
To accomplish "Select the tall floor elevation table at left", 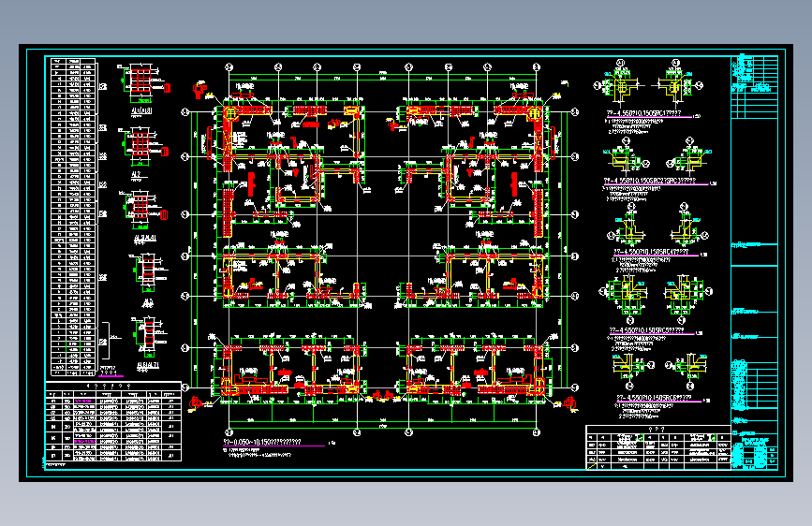I will (x=73, y=216).
